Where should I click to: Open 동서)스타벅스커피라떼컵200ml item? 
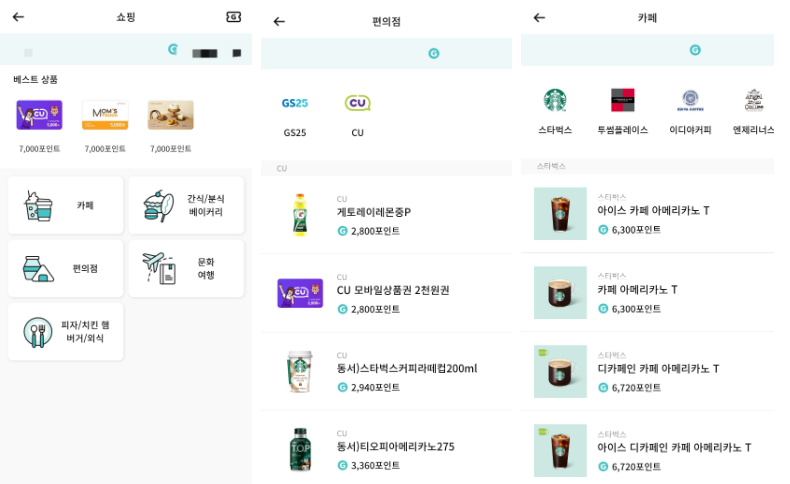pyautogui.click(x=386, y=371)
